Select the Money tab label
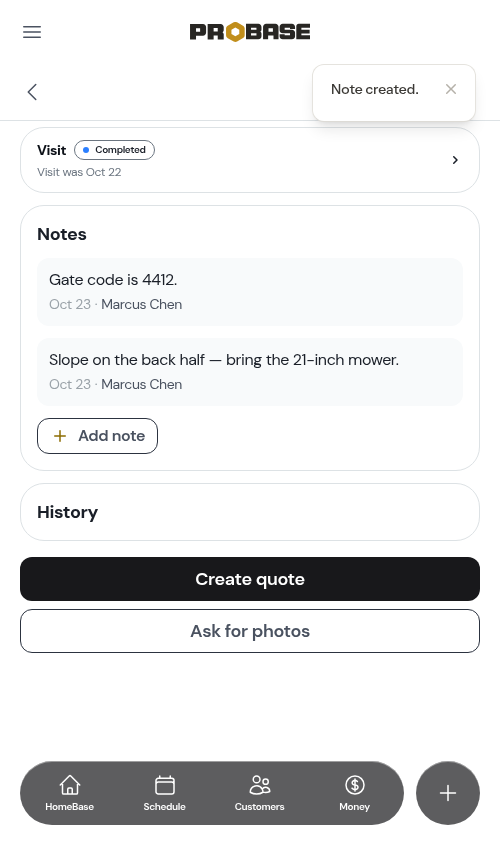Image resolution: width=500 pixels, height=845 pixels. click(355, 807)
